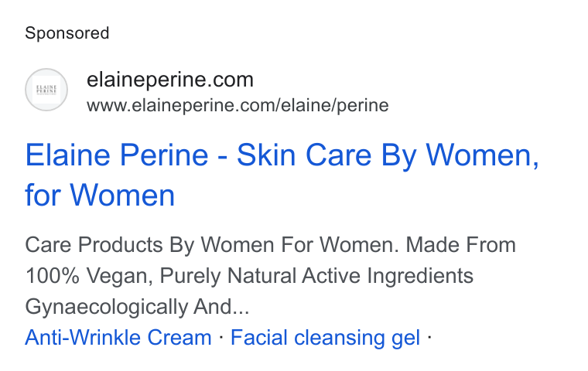Open the Facial cleansing gel sitelink

[325, 337]
